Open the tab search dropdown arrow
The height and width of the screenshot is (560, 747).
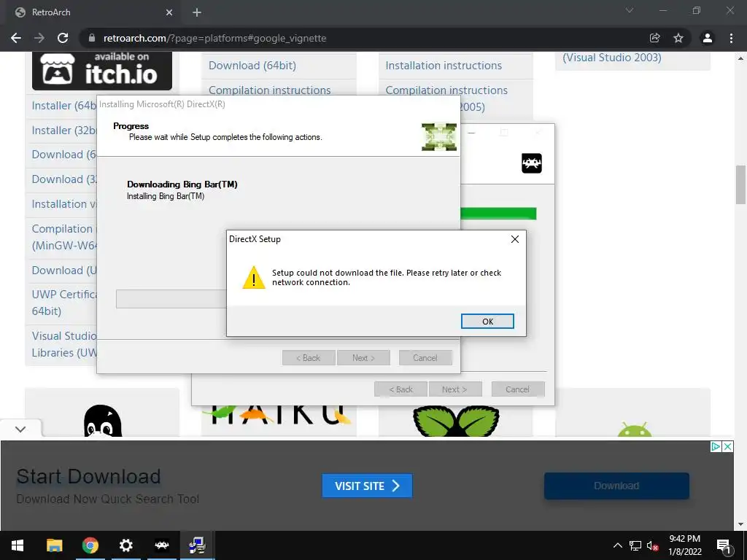(x=630, y=10)
